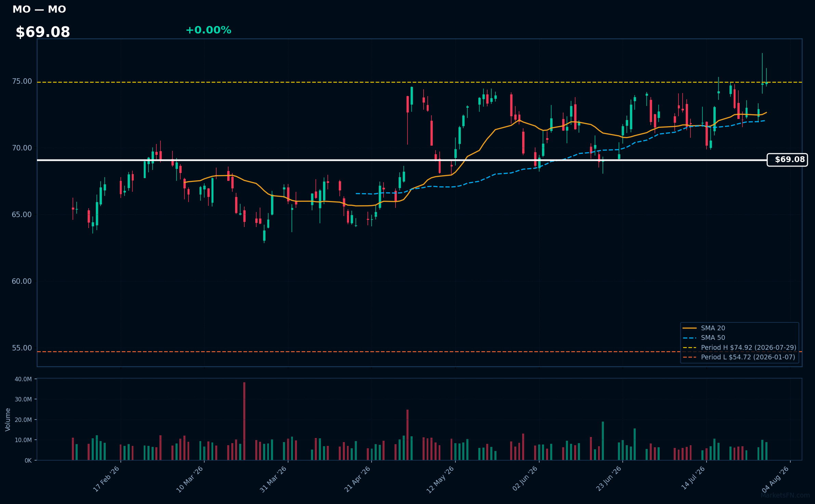
Task: Select the $69.08 headline price
Action: (43, 32)
